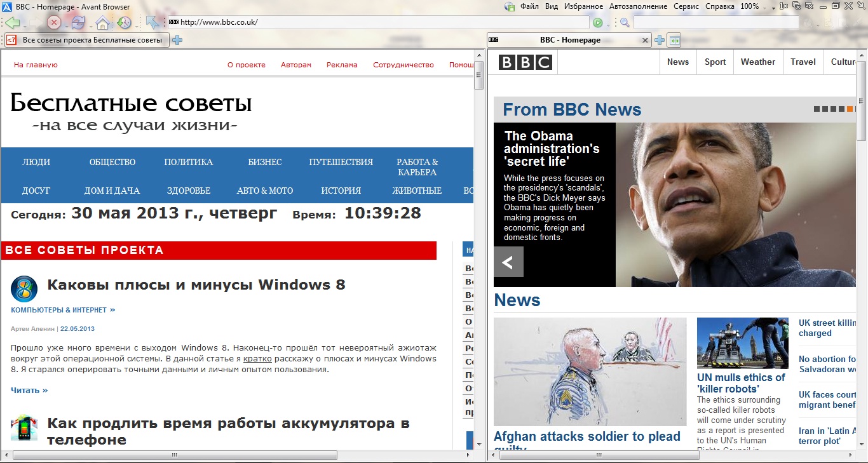Click the BBC logo
Image resolution: width=868 pixels, height=463 pixels.
(526, 62)
